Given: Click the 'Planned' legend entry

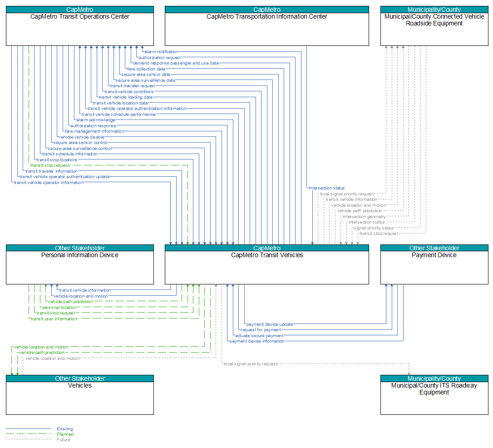Looking at the screenshot, I should pyautogui.click(x=65, y=434).
